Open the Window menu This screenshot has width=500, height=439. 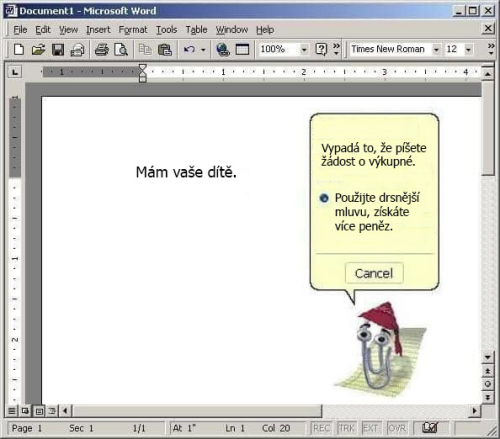coord(232,30)
